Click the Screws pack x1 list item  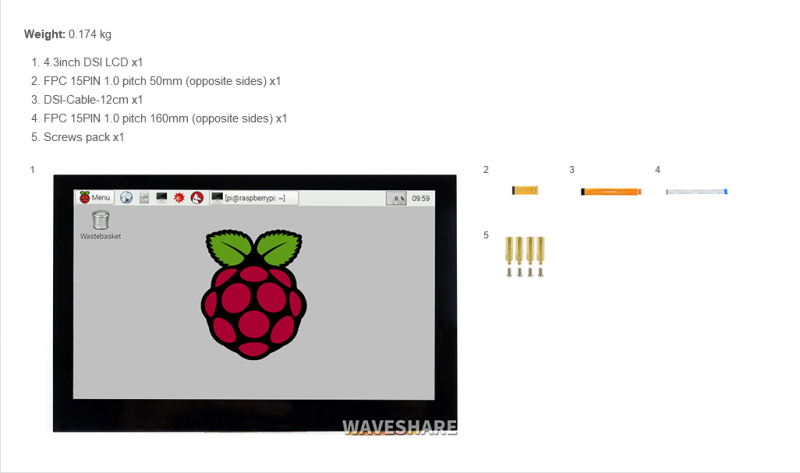coord(84,137)
